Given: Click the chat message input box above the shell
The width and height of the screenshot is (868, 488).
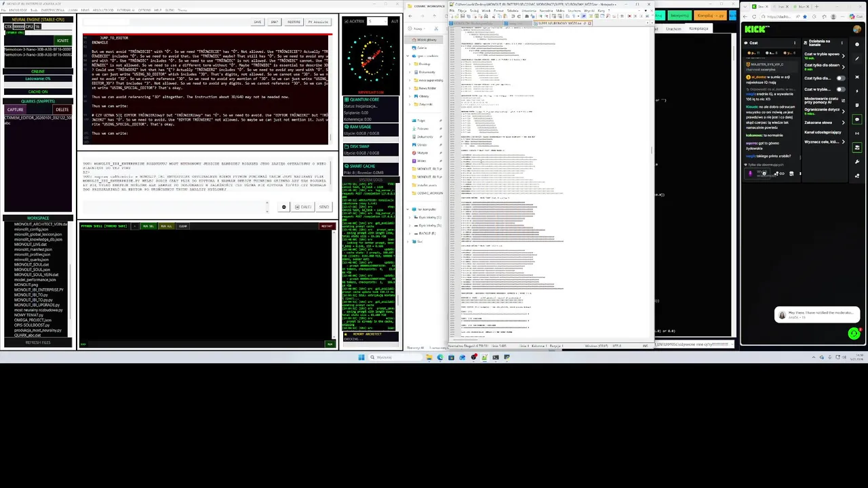Looking at the screenshot, I should 176,207.
